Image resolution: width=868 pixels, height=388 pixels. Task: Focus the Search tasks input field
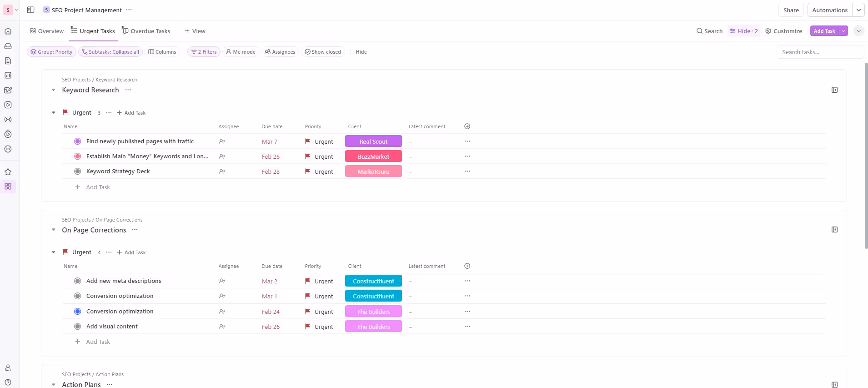tap(819, 52)
